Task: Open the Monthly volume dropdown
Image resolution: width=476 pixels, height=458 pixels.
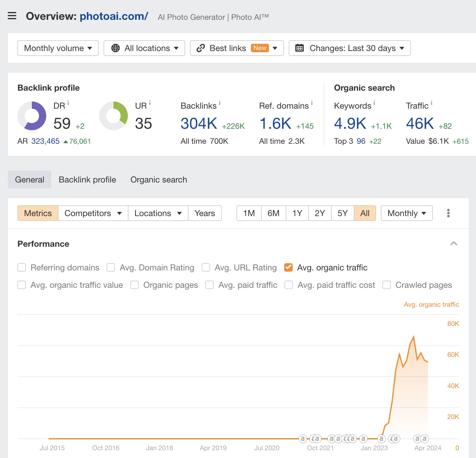Action: [x=58, y=48]
